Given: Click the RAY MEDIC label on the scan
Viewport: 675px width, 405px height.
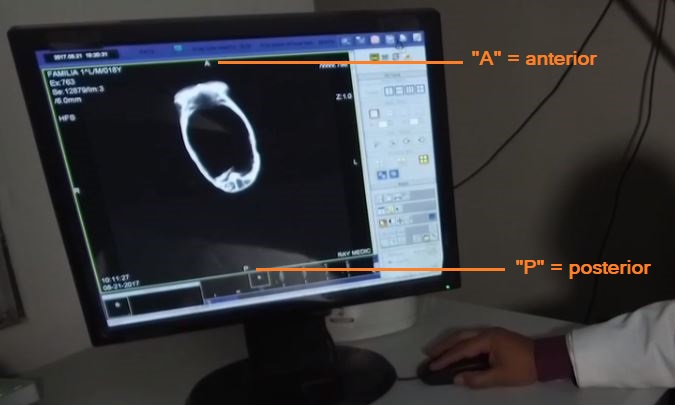Looking at the screenshot, I should (356, 253).
